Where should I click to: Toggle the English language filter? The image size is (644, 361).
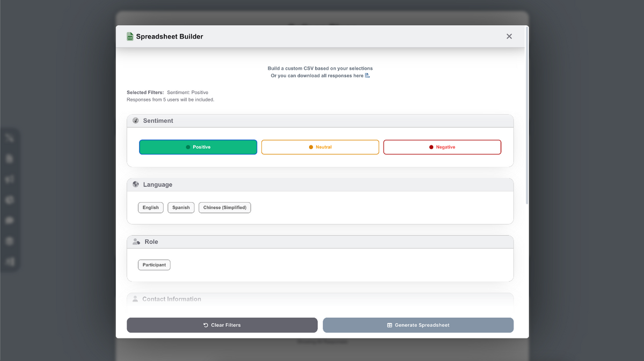[150, 207]
